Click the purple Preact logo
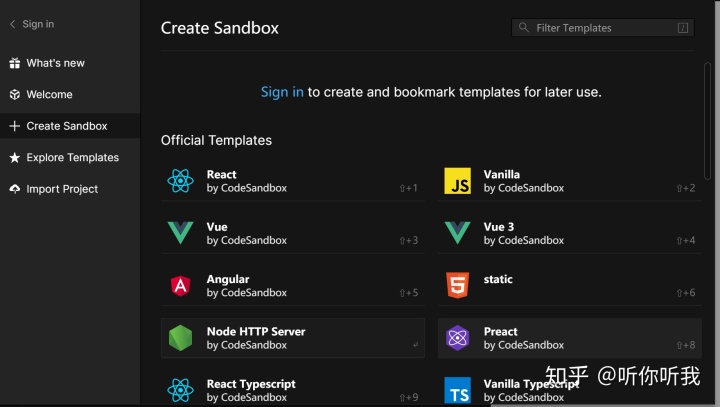720x407 pixels. pos(457,338)
